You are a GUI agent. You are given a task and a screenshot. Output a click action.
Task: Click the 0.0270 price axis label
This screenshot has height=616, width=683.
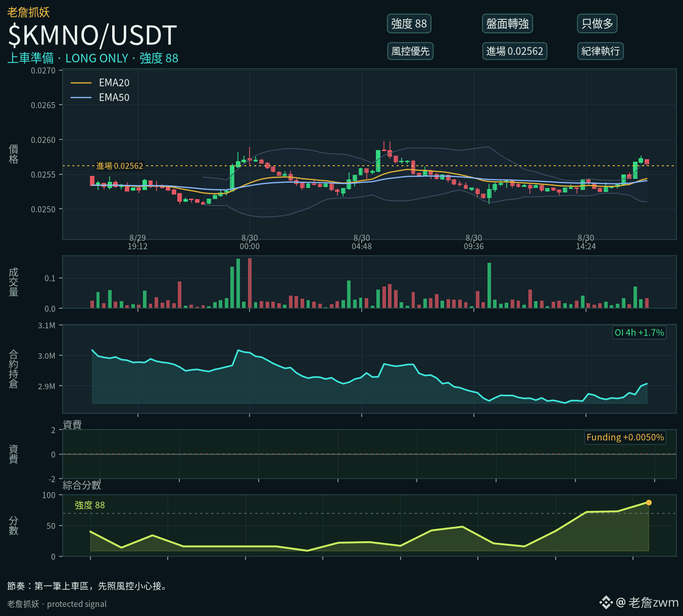(x=43, y=71)
